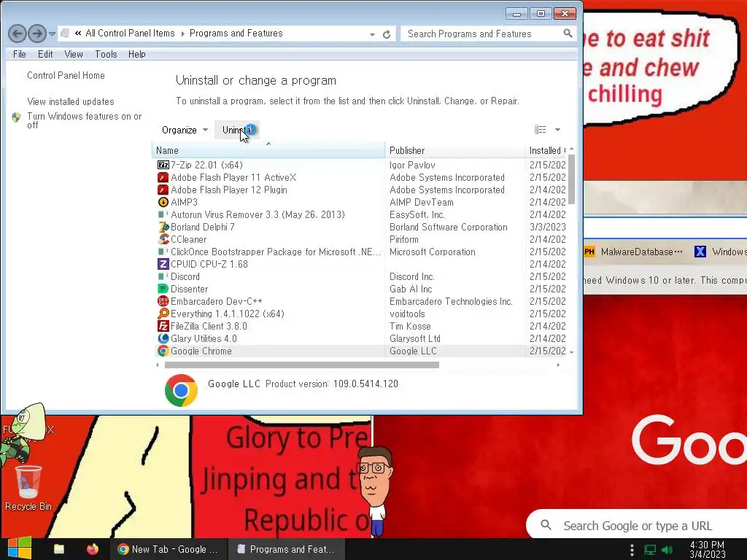This screenshot has height=560, width=747.
Task: Select the ClickOnce Bootstrapper Package row
Action: (x=362, y=252)
